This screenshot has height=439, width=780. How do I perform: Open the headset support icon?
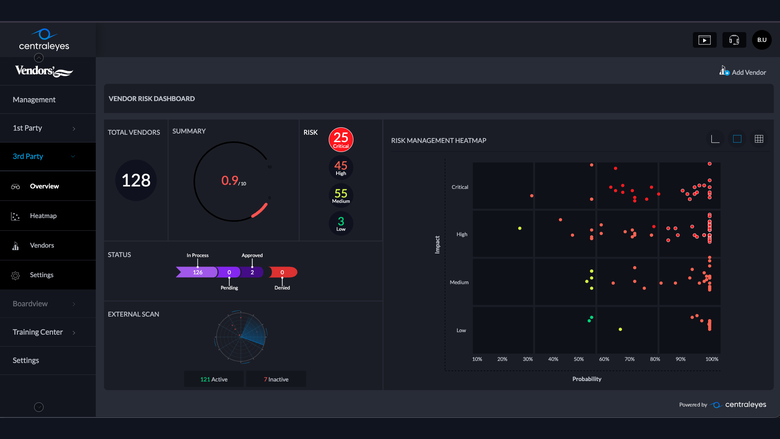(x=734, y=40)
